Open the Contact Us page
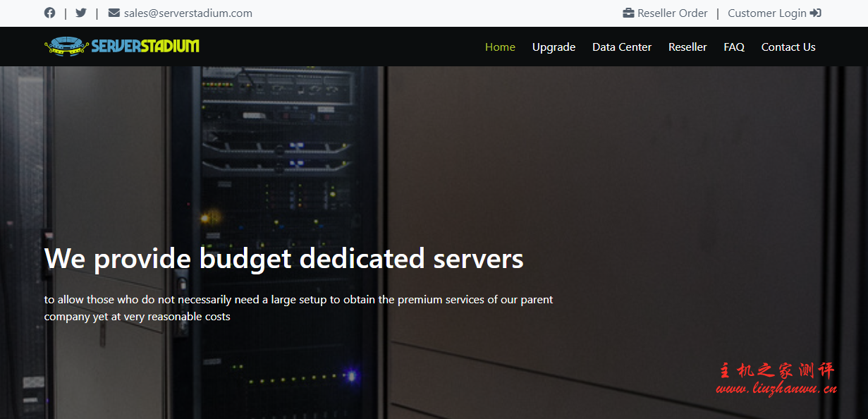This screenshot has height=419, width=868. 788,47
